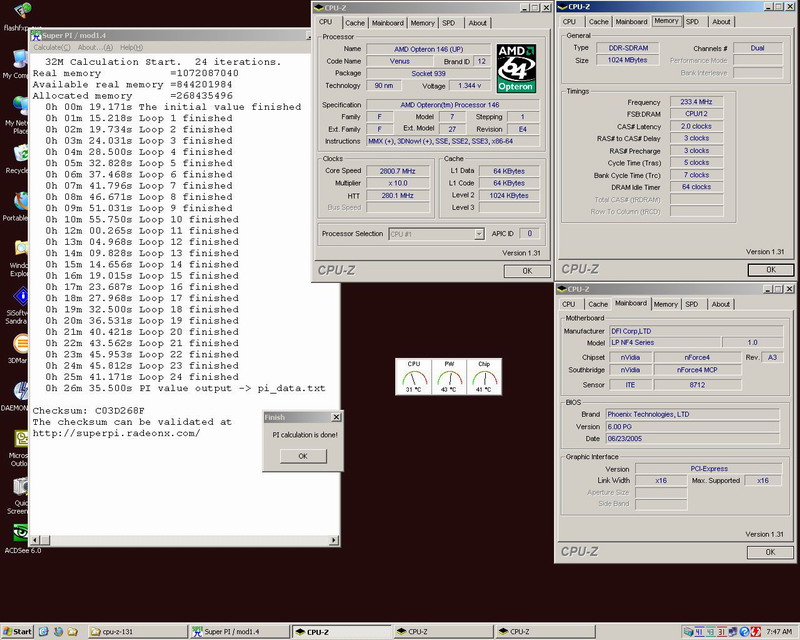
Task: Click the HTT value 280.1 MHz
Action: pos(397,195)
